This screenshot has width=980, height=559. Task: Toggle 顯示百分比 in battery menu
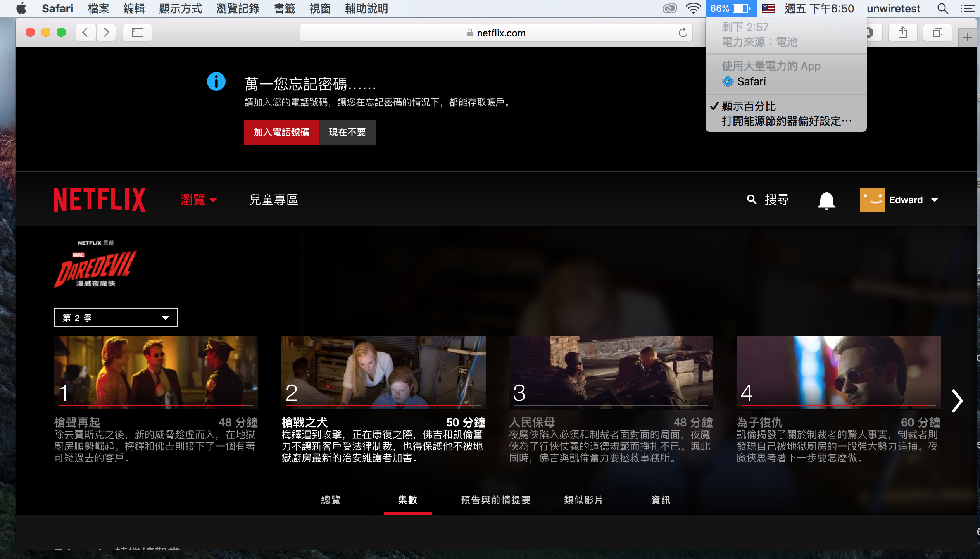[748, 106]
